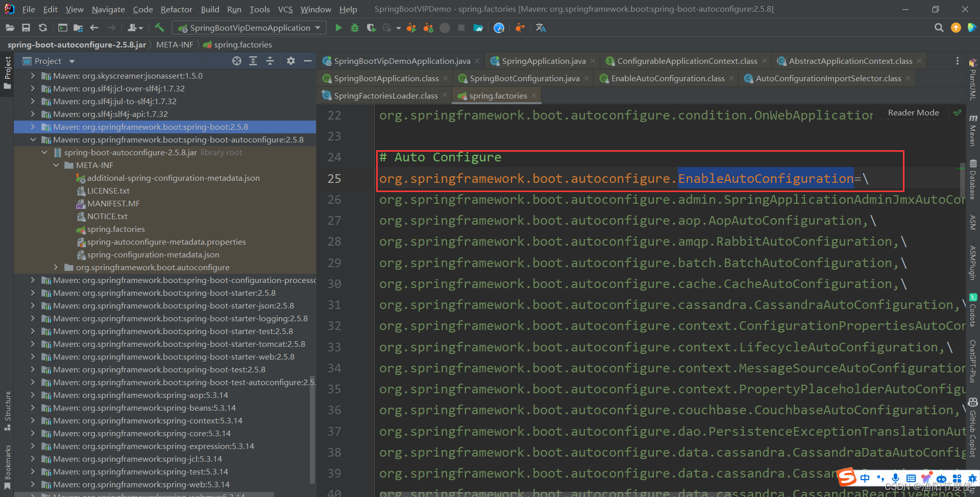Open Project panel gear options
Viewport: 980px width, 497px height.
point(291,61)
